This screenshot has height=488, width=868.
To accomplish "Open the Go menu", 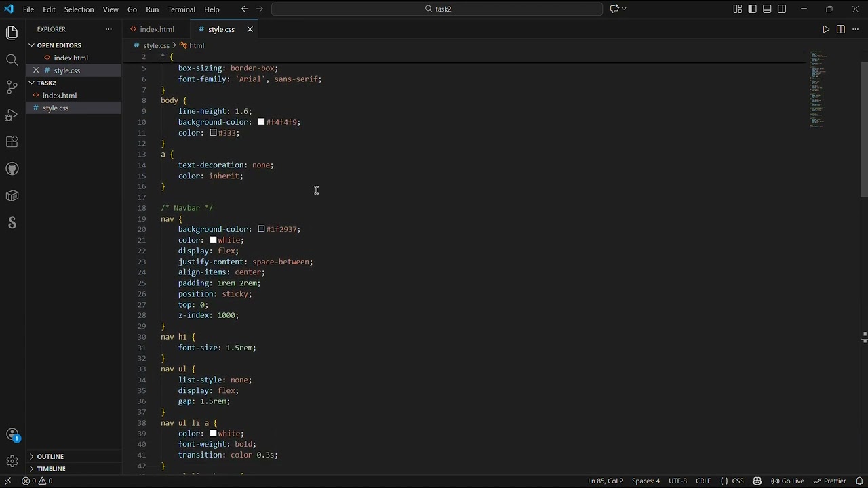I will coord(132,9).
